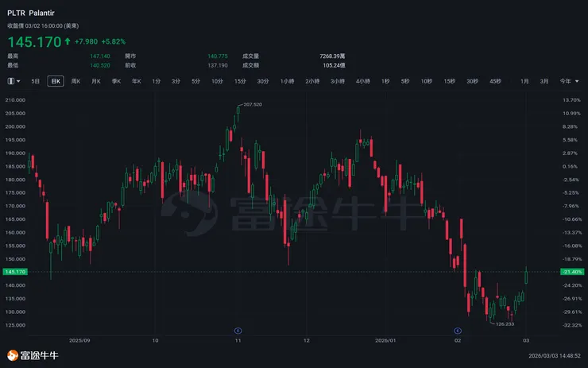Click the 126.233 low price annotation
588x368 pixels.
click(x=505, y=324)
